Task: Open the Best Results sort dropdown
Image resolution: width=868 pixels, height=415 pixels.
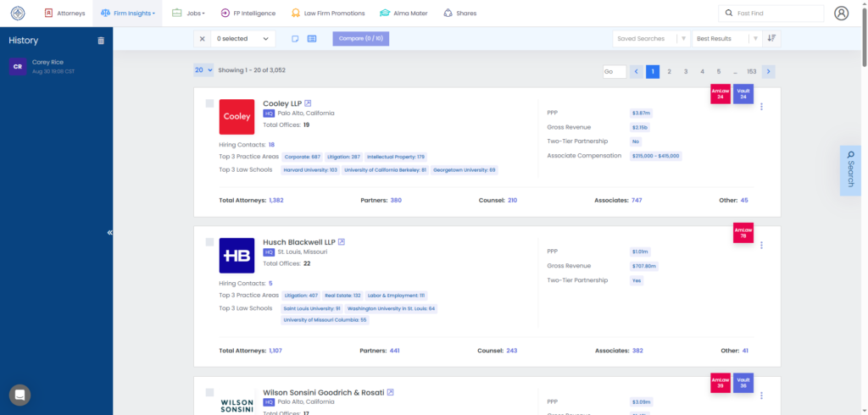Action: point(726,38)
